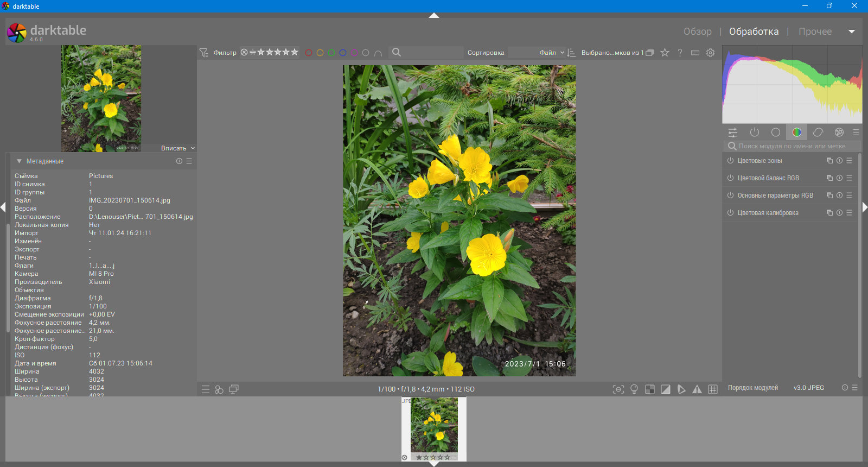
Task: Toggle guide lines grid
Action: click(x=713, y=389)
